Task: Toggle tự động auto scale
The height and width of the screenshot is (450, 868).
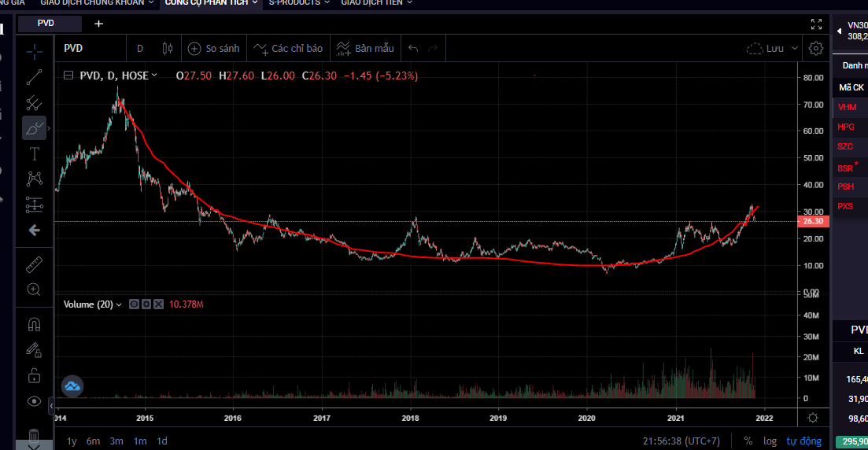Action: tap(803, 441)
